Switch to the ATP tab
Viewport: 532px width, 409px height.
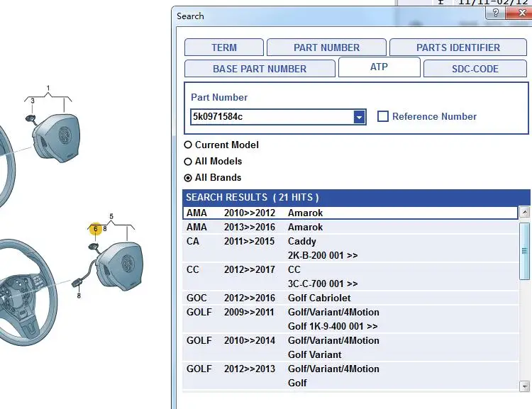tap(379, 67)
